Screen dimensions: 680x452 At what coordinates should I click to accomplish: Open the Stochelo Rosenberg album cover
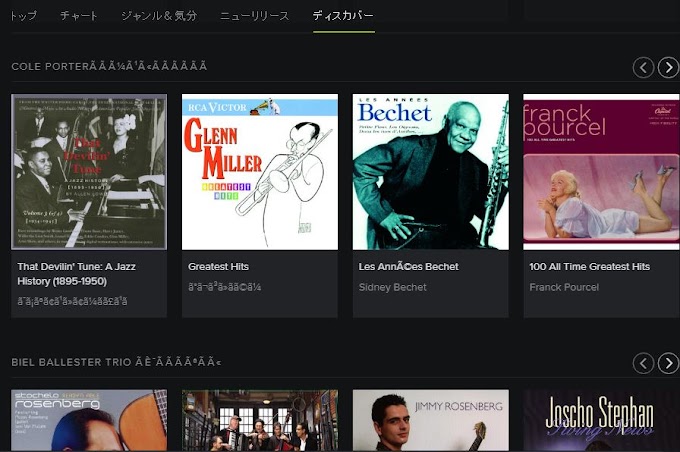click(x=89, y=420)
